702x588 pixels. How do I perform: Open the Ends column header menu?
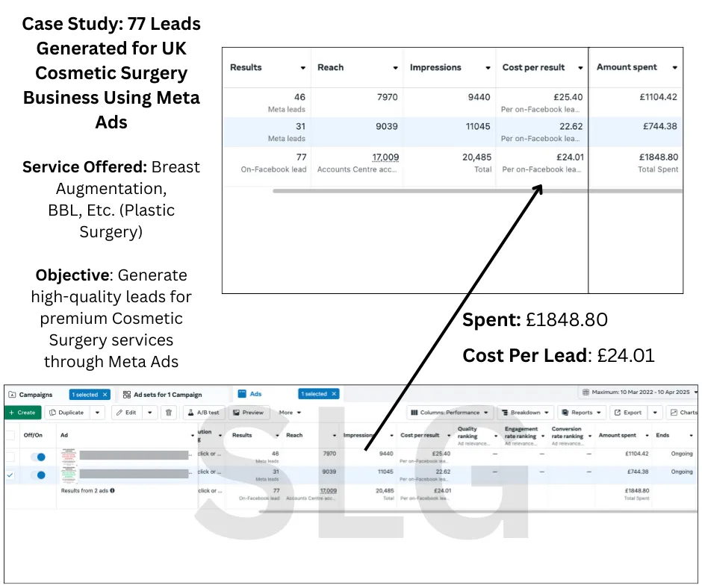click(691, 436)
